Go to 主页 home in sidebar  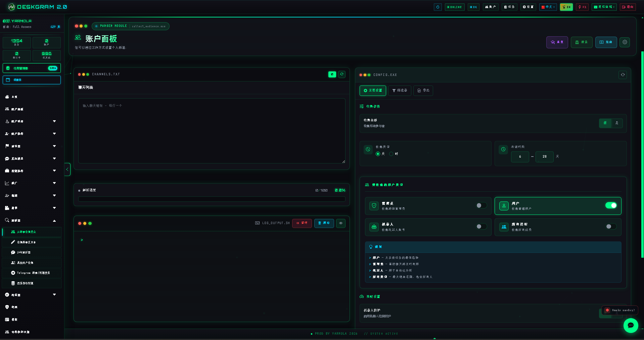pos(32,97)
